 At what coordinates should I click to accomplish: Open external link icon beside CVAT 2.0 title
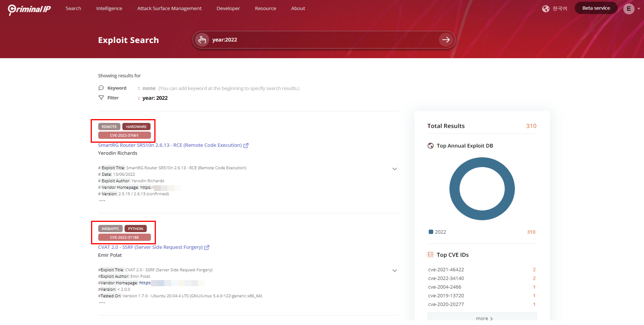tap(207, 247)
